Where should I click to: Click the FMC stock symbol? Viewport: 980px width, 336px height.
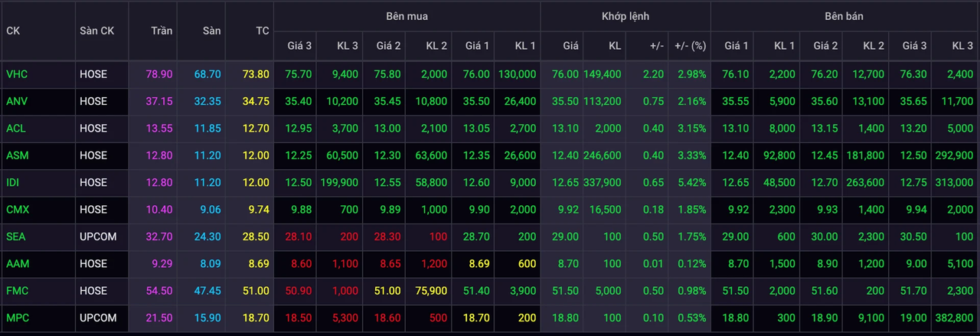click(17, 291)
